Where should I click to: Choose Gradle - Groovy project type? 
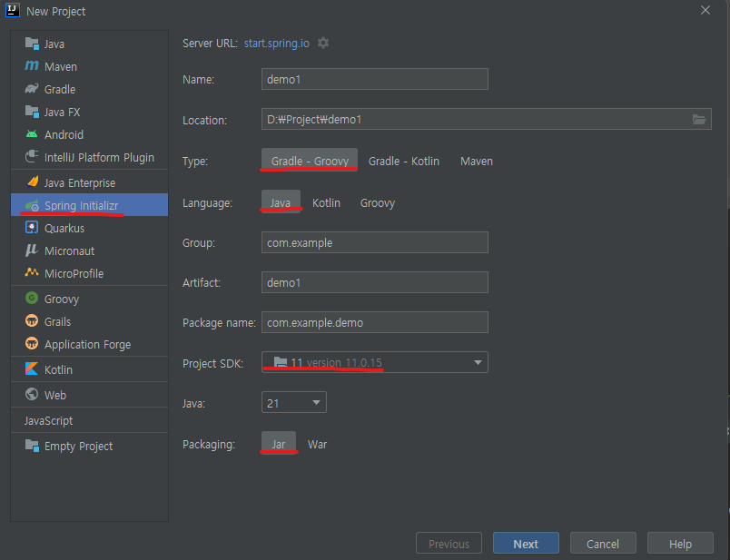pyautogui.click(x=310, y=161)
